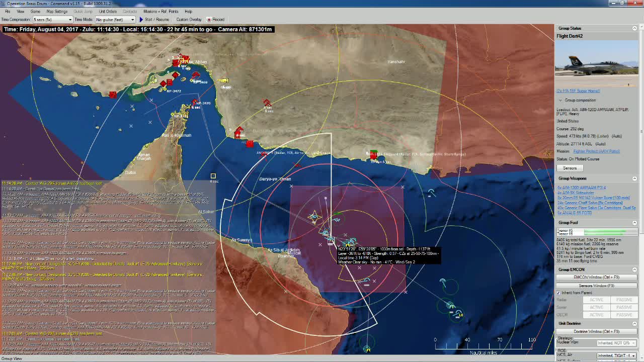
Task: Select the red hostile aircraft inland of Iran coast
Action: tap(267, 103)
